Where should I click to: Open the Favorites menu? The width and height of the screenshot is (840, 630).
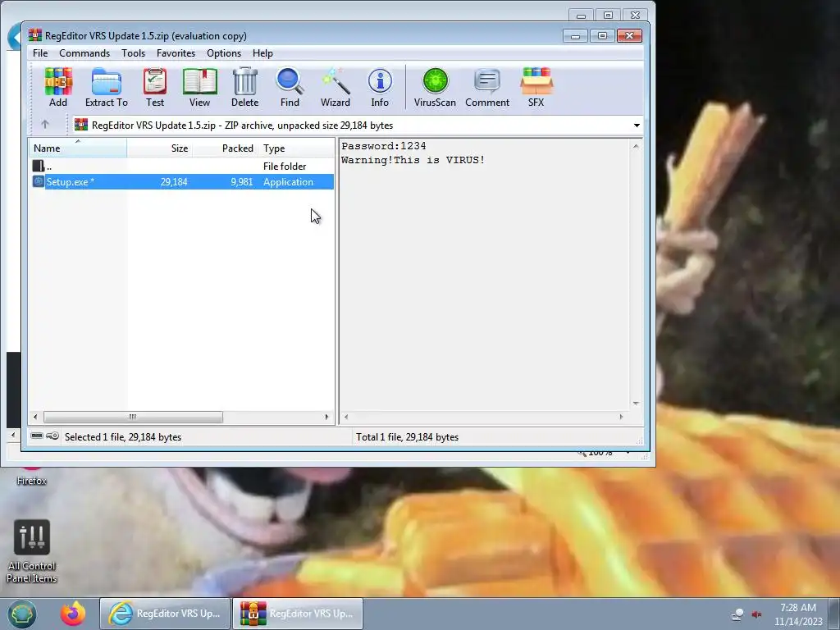[176, 53]
